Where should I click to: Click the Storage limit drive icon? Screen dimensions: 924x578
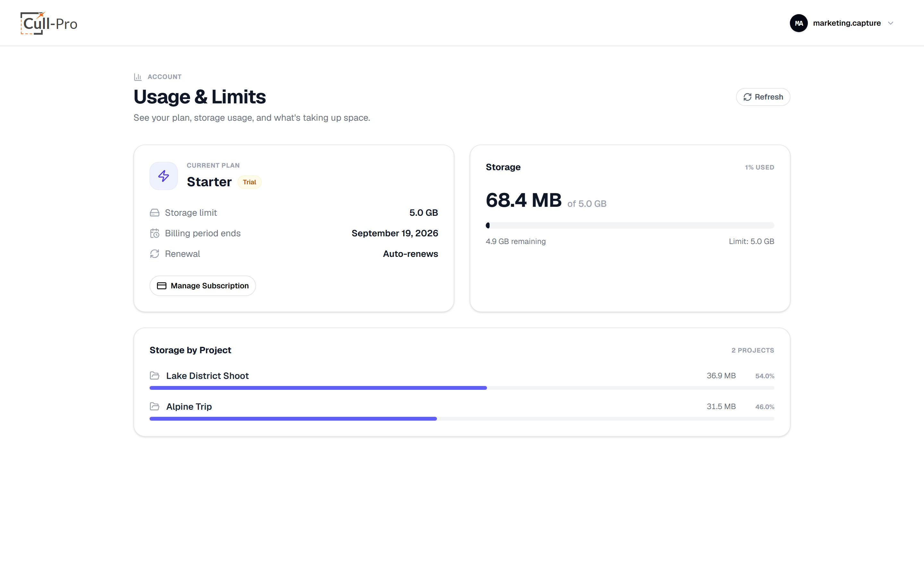[155, 213]
